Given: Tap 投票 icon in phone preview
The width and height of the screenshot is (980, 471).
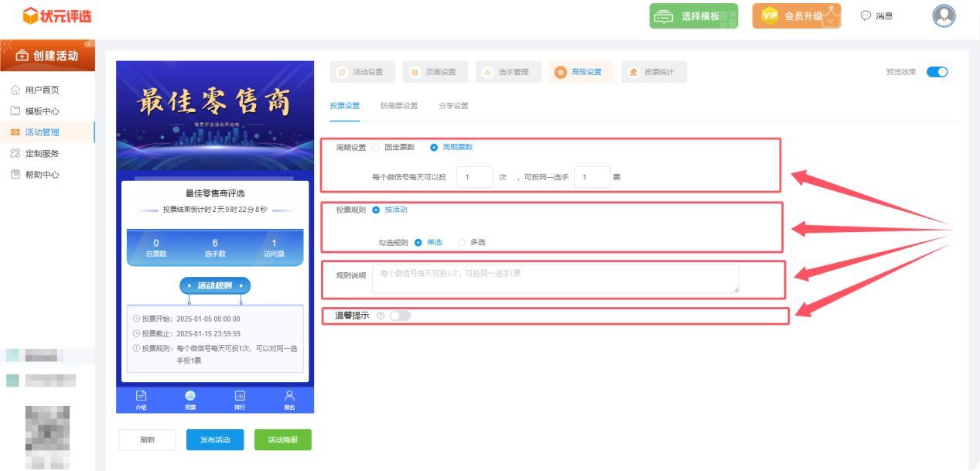Looking at the screenshot, I should pos(190,395).
